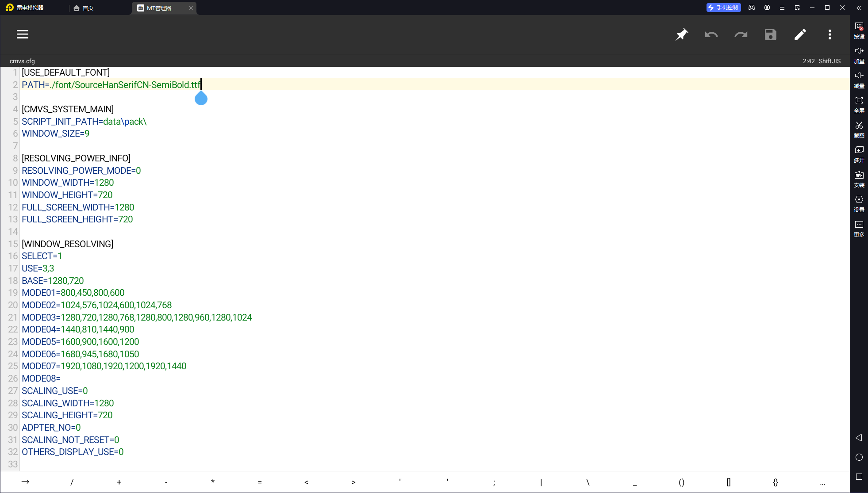Click the 手机控制 phone control button
868x493 pixels.
click(723, 8)
